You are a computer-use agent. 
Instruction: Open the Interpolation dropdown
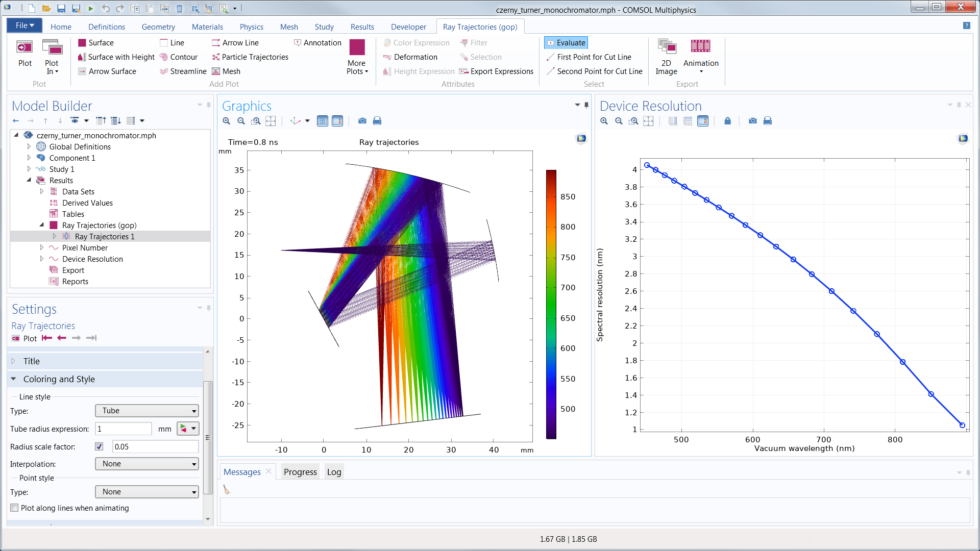point(146,464)
